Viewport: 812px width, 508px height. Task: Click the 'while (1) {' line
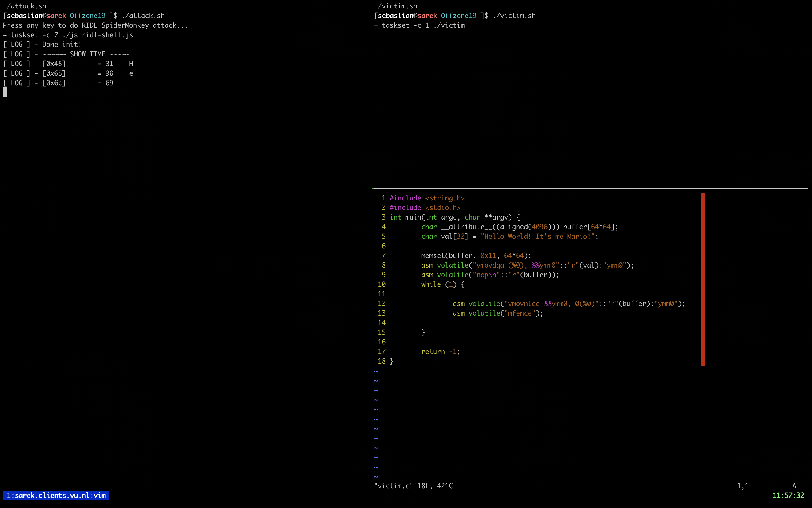(443, 284)
